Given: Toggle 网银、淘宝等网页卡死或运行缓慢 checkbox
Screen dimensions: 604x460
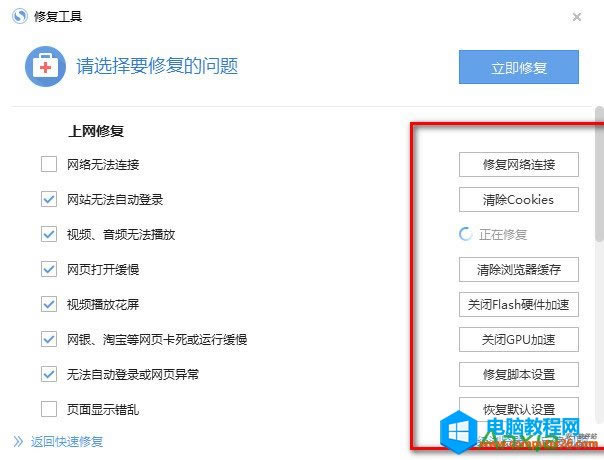Looking at the screenshot, I should (49, 339).
